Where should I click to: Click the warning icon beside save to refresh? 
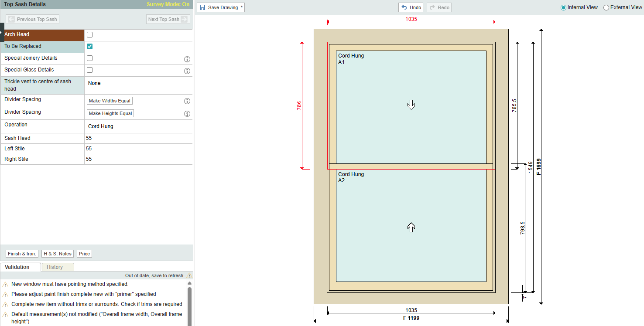click(x=189, y=276)
